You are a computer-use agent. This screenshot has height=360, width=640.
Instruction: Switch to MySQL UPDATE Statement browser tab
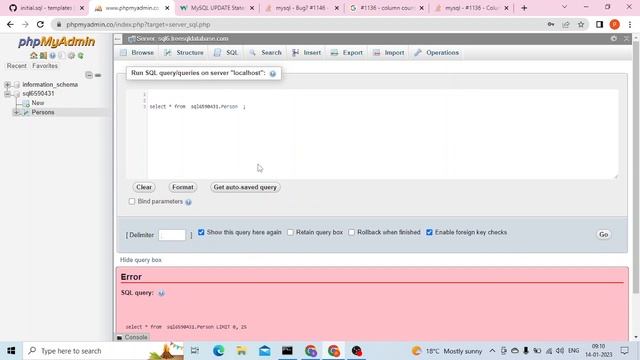click(x=217, y=8)
